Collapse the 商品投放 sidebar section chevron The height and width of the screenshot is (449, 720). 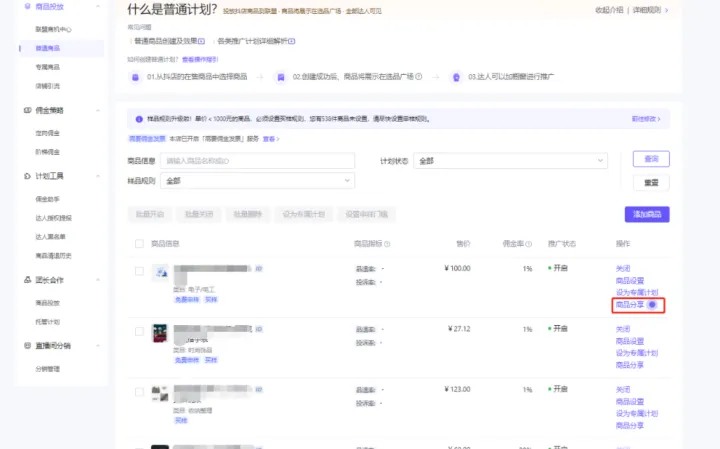click(x=98, y=6)
